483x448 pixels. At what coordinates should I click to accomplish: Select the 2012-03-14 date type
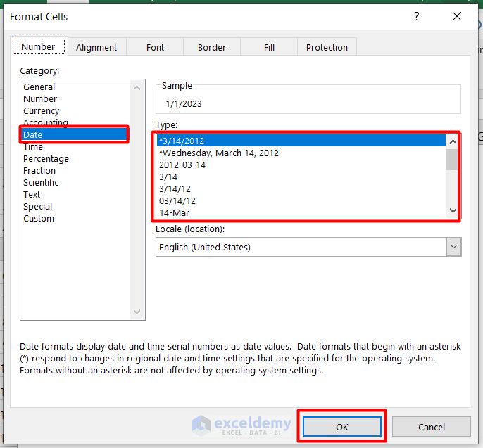click(301, 165)
